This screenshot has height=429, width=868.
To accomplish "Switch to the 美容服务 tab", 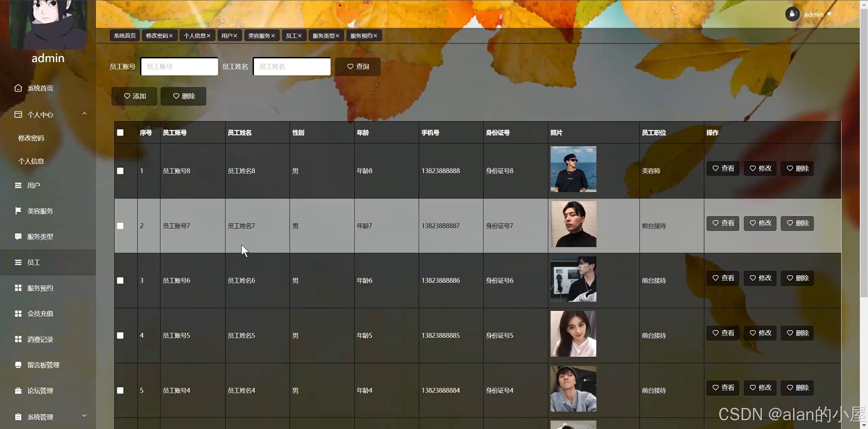I will 259,36.
